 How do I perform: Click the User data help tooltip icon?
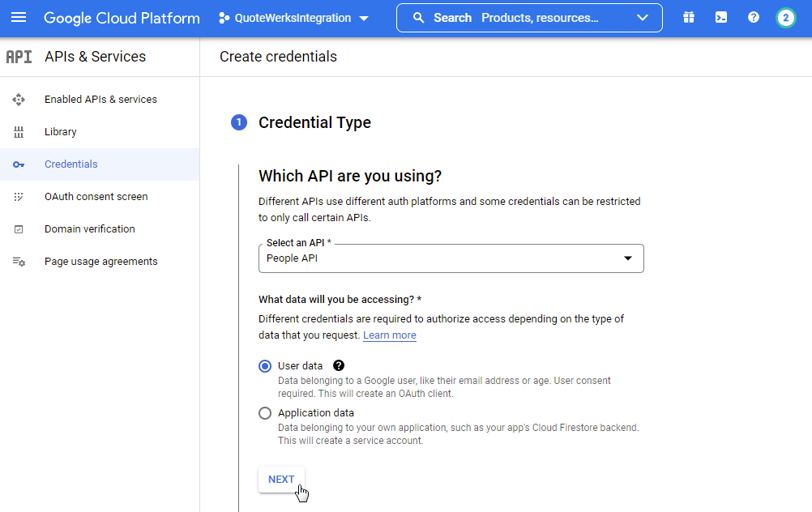click(x=339, y=365)
